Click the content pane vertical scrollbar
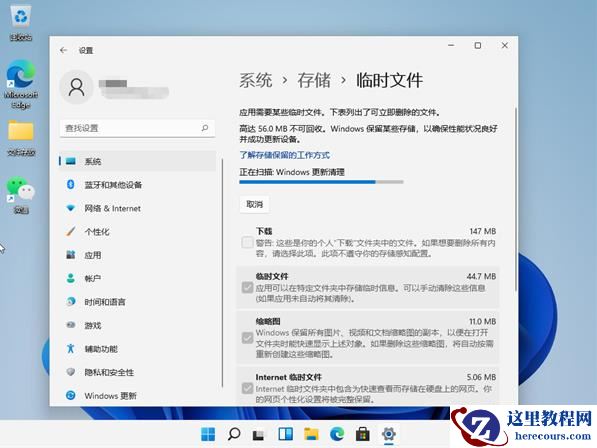 coord(516,199)
